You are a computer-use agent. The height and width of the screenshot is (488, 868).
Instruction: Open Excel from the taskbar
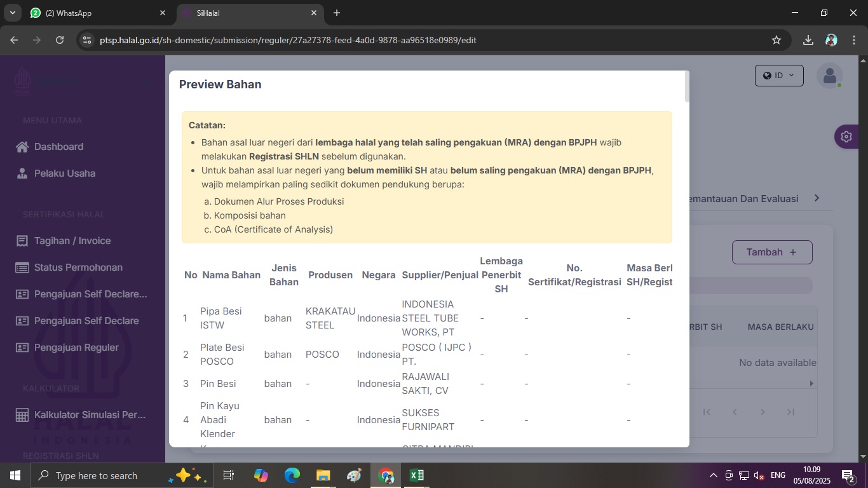(x=417, y=475)
